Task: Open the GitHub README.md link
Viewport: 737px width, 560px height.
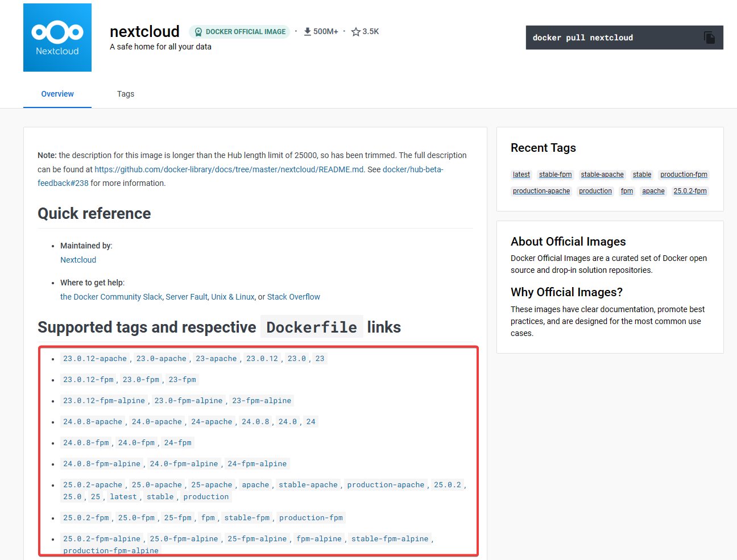Action: tap(229, 169)
